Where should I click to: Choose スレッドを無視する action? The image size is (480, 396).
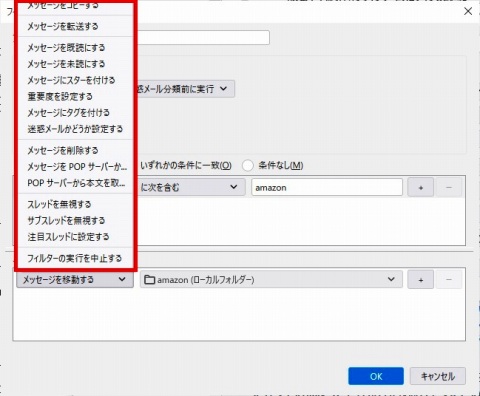[75, 204]
